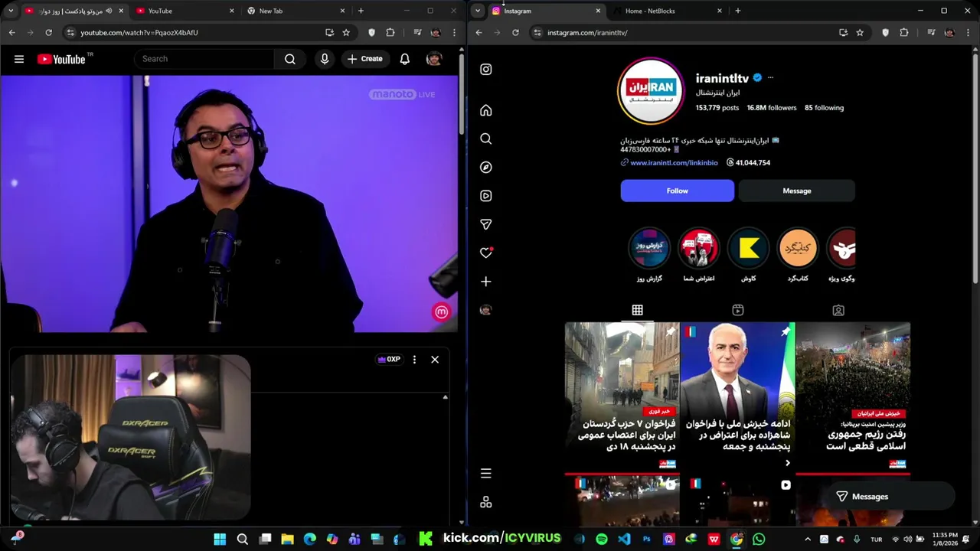Bookmark the YouTube page with star icon
The image size is (980, 551).
pos(346,33)
